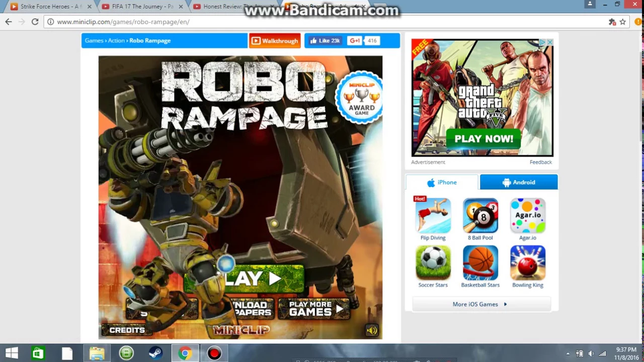The width and height of the screenshot is (644, 362).
Task: Open the Grand Theft Auto ad image
Action: point(482,98)
